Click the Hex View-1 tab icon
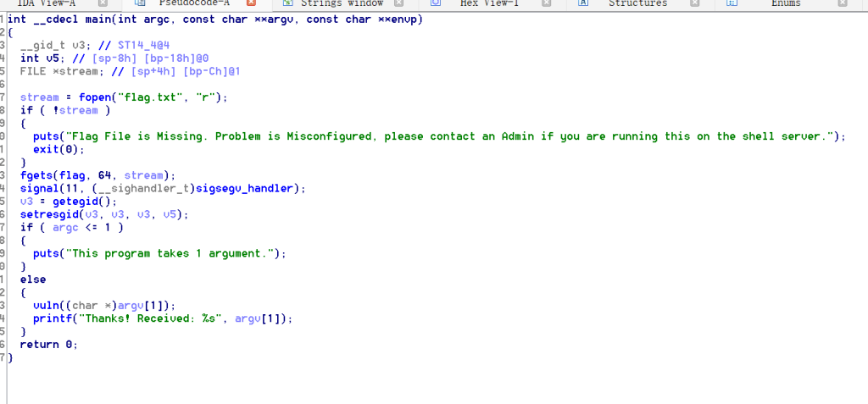Image resolution: width=868 pixels, height=404 pixels. [x=435, y=3]
